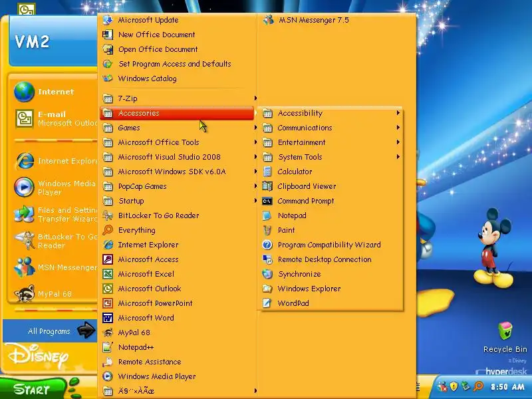The image size is (532, 399).
Task: Launch Microsoft Excel icon
Action: 108,274
